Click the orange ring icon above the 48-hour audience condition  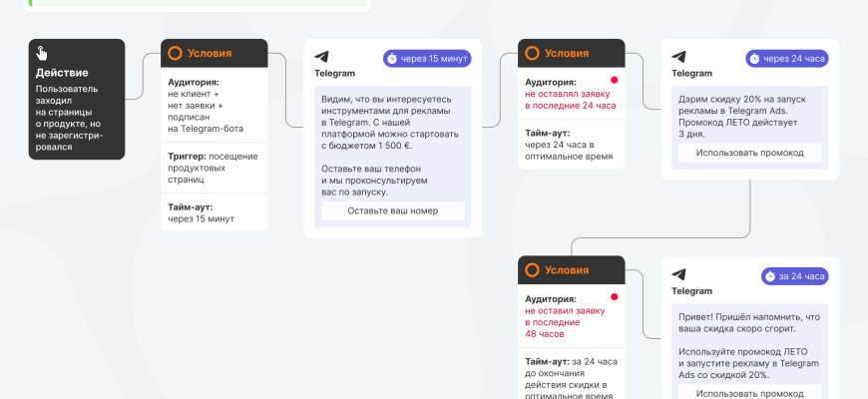[x=532, y=269]
